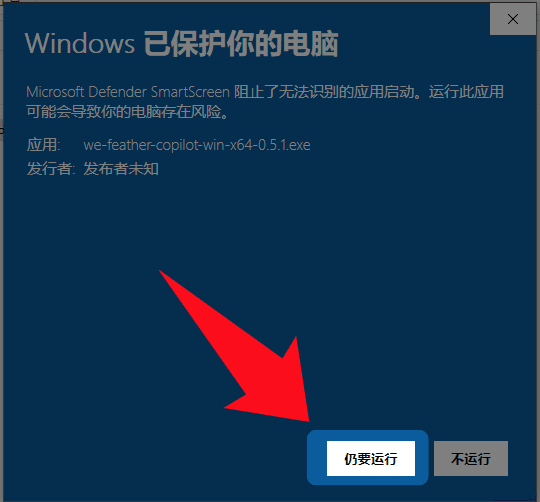Click the Microsoft Defender SmartScreen text
This screenshot has width=540, height=502.
[x=128, y=92]
